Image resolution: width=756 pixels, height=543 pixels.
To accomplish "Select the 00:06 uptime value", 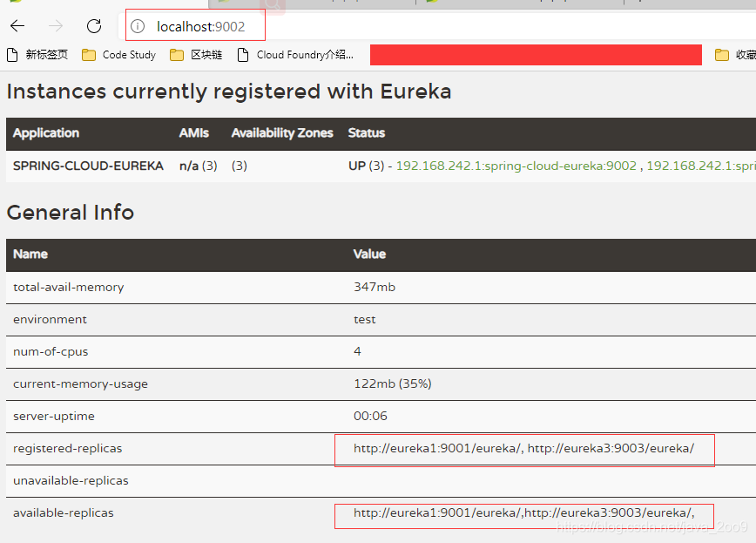I will 370,416.
